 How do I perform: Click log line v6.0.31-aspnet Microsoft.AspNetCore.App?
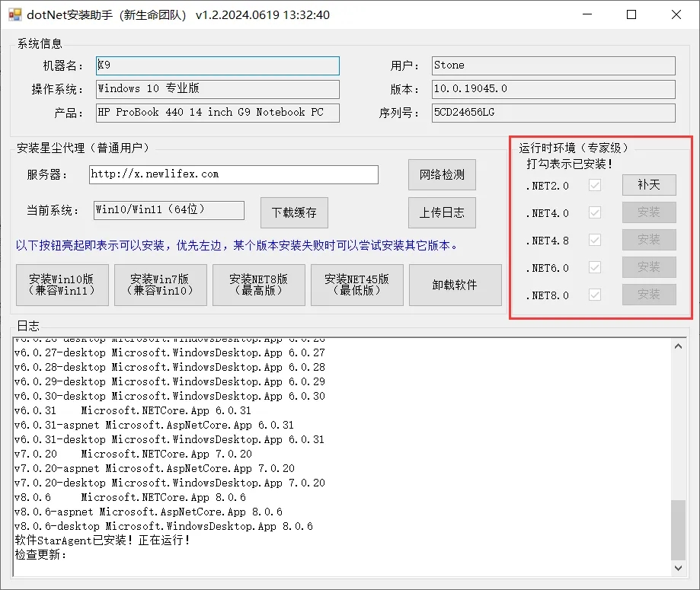pyautogui.click(x=154, y=425)
